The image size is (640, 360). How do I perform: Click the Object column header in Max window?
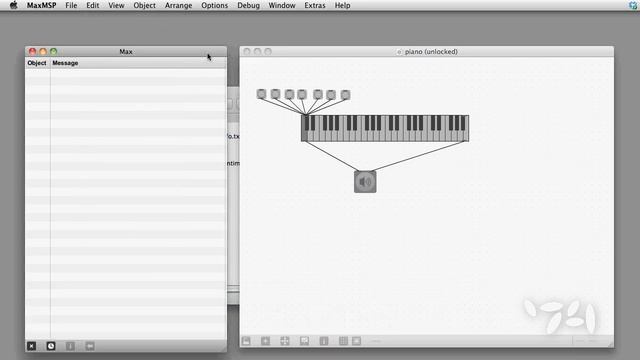coord(37,63)
